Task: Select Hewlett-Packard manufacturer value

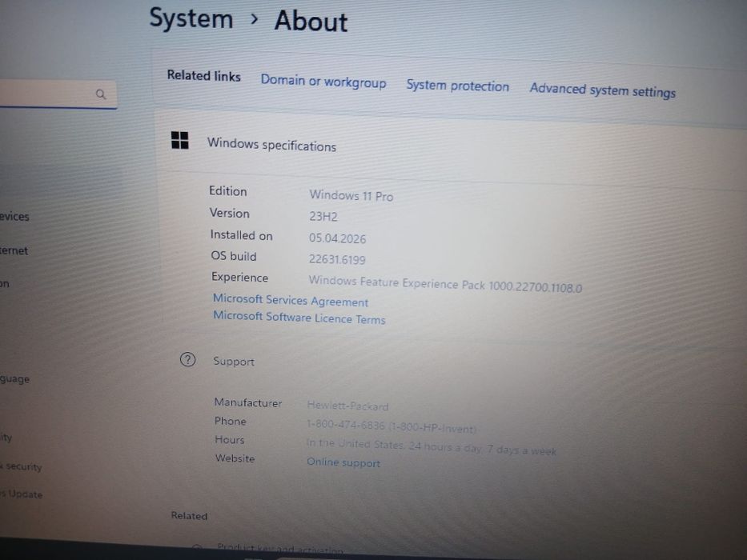Action: pos(347,406)
